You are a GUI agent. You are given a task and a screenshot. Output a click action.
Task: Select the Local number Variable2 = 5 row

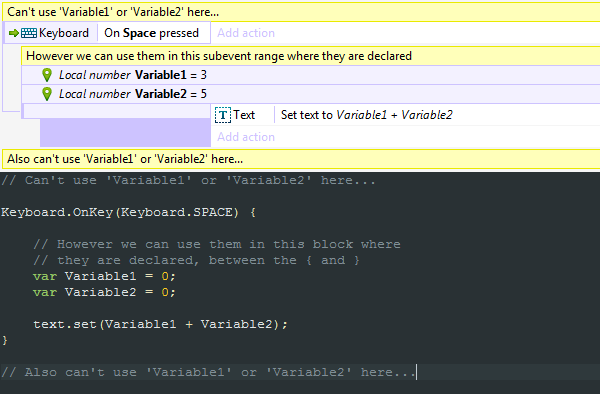(x=311, y=94)
